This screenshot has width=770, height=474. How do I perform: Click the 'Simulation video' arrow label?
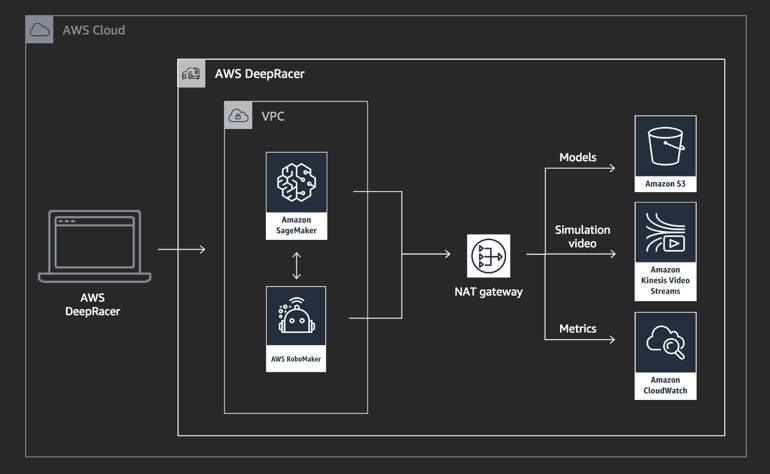pyautogui.click(x=582, y=237)
